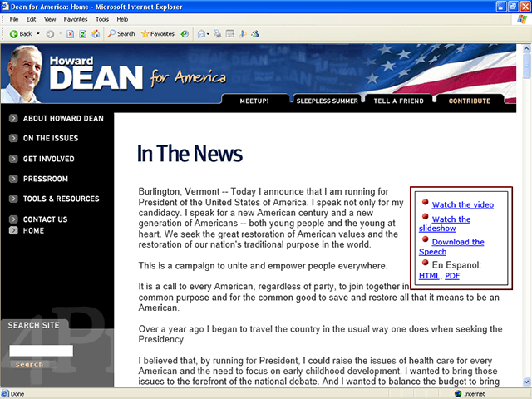Click arrow icon beside TOOLS & RESOURCES
The width and height of the screenshot is (532, 399).
[x=13, y=199]
